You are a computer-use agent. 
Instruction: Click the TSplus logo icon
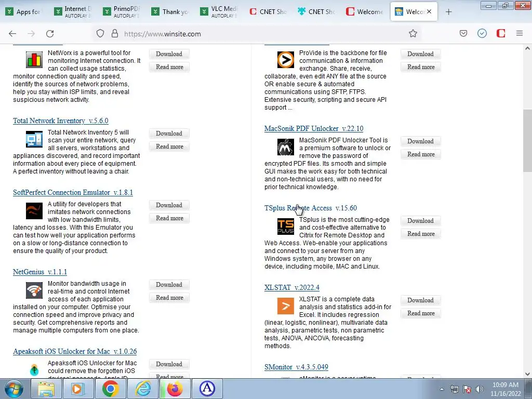click(x=286, y=227)
